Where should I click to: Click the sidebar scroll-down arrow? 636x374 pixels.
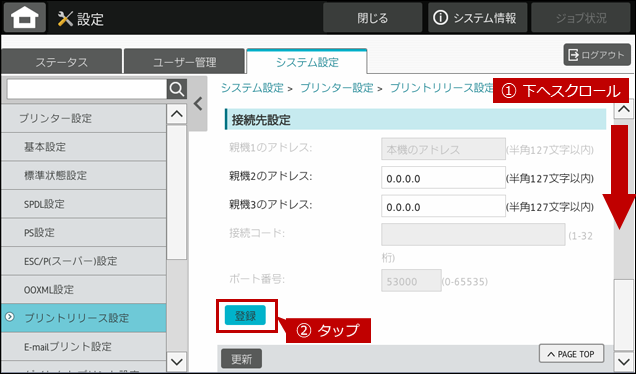pos(177,361)
